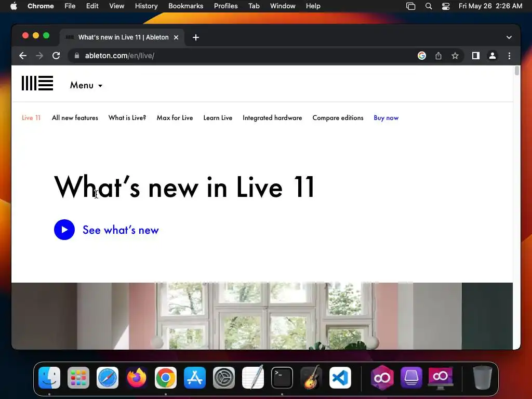Open the Chrome app menu
The width and height of the screenshot is (532, 399).
(x=41, y=6)
